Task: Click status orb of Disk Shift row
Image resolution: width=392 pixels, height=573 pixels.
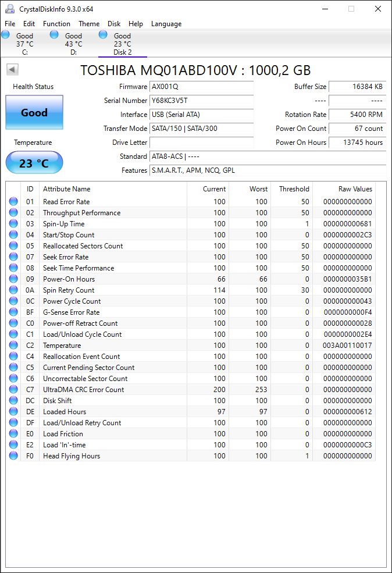Action: [x=13, y=400]
